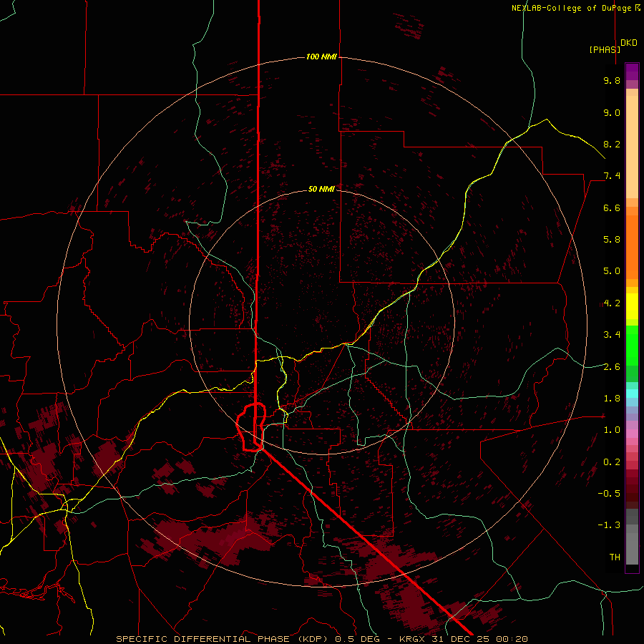Click the DKD unit label above the color scale
This screenshot has height=644, width=644.
click(629, 43)
